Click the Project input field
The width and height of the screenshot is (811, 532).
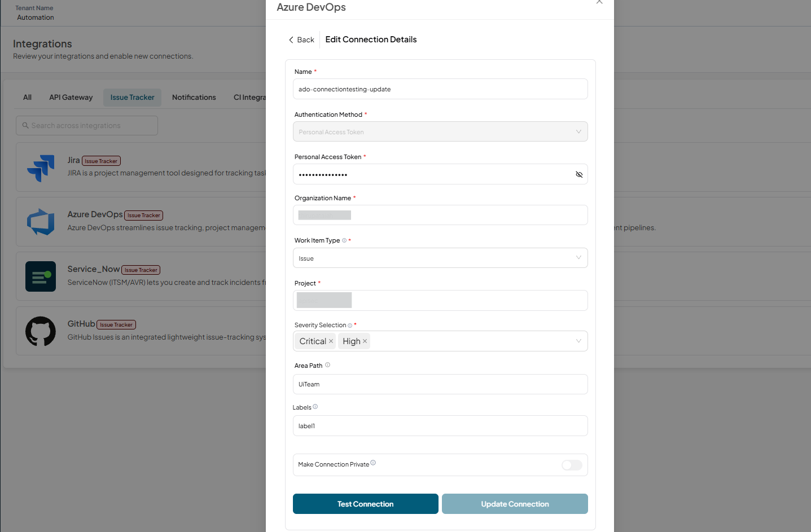coord(440,300)
